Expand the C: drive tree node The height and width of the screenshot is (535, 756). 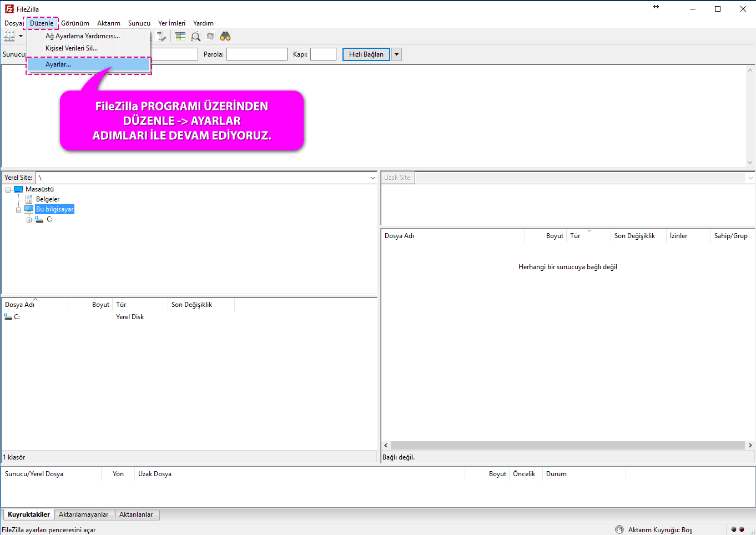[x=29, y=220]
